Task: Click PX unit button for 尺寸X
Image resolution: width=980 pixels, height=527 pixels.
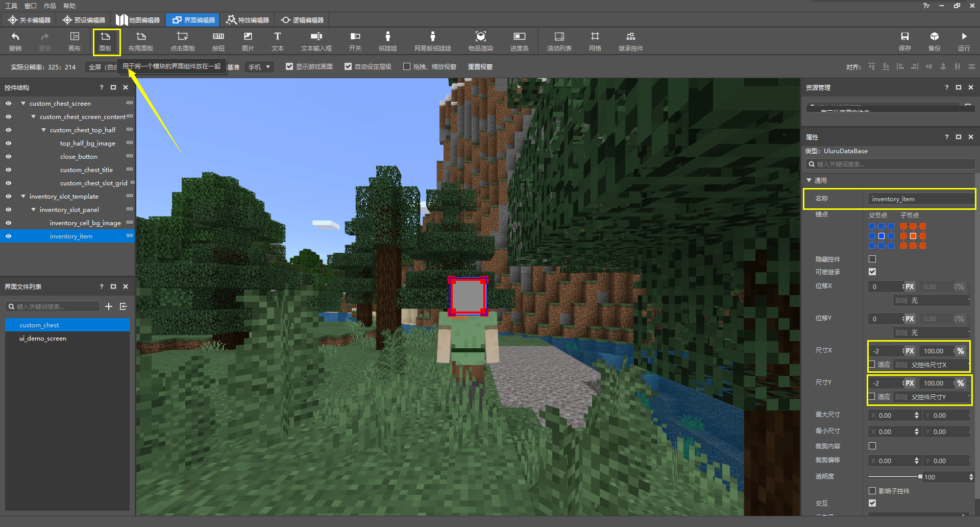Action: 910,351
